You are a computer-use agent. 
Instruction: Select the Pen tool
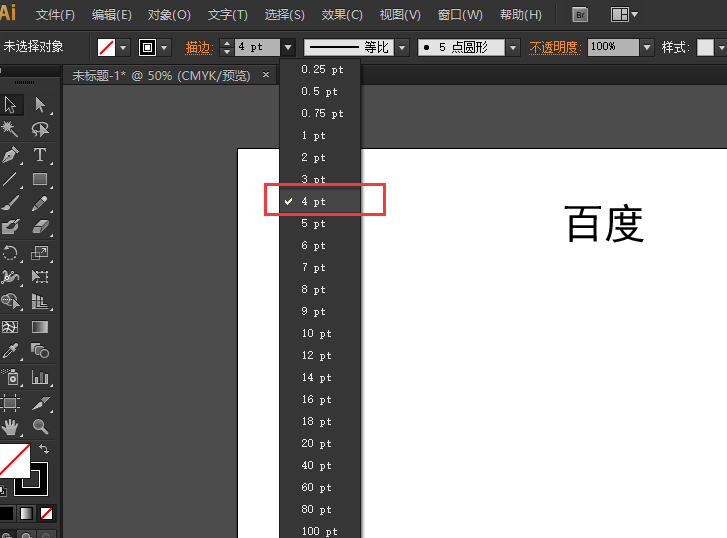click(10, 154)
